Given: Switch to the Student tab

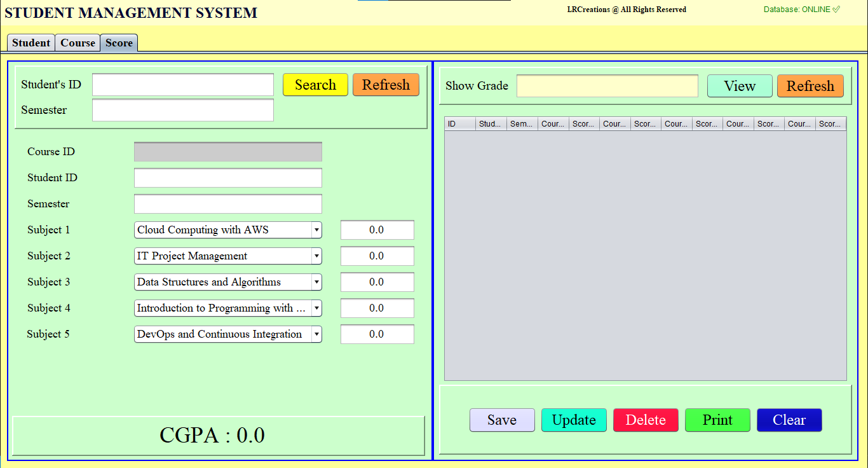Looking at the screenshot, I should (31, 43).
